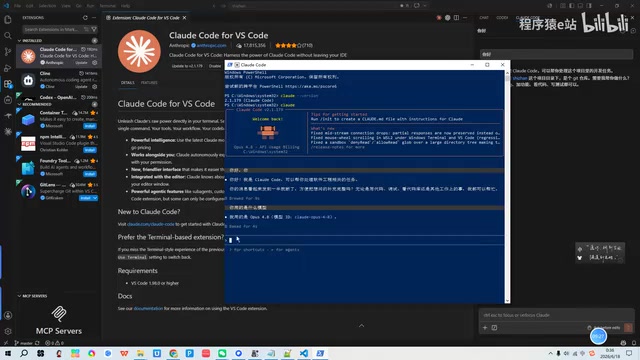
Task: Select the Foundry Toolkit recommended extension
Action: pos(59,167)
